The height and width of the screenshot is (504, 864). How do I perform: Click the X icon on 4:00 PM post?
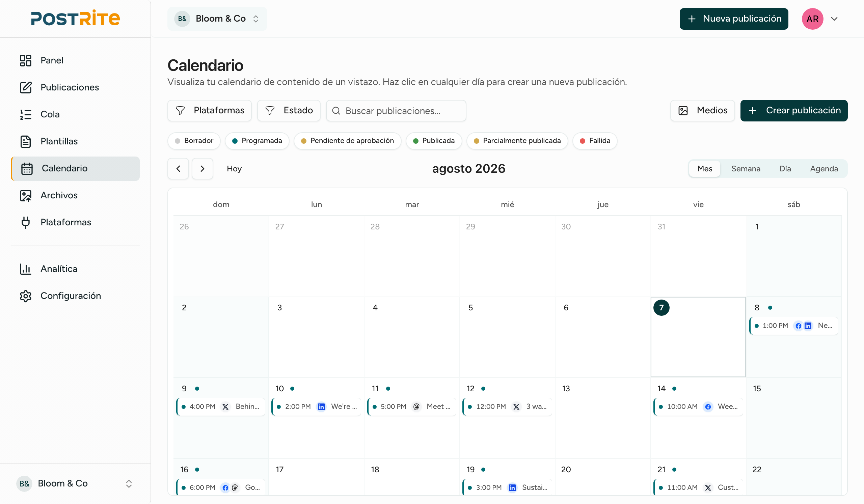[225, 407]
